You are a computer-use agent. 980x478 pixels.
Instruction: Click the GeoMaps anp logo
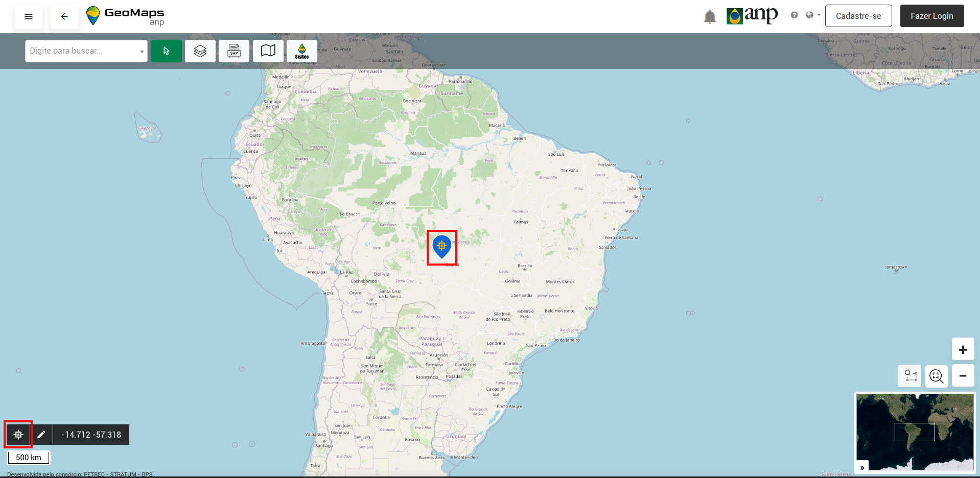click(126, 16)
